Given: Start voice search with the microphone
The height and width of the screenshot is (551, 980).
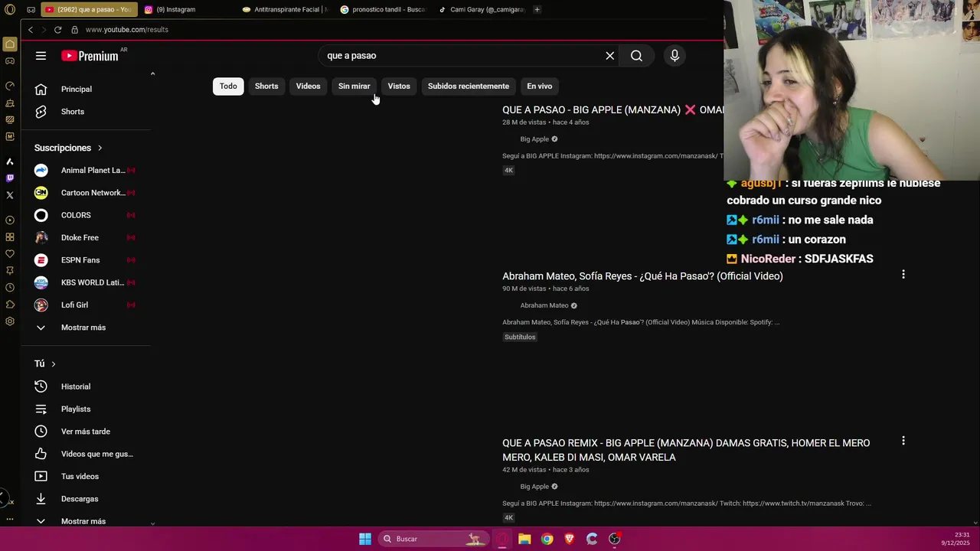Looking at the screenshot, I should [x=675, y=56].
